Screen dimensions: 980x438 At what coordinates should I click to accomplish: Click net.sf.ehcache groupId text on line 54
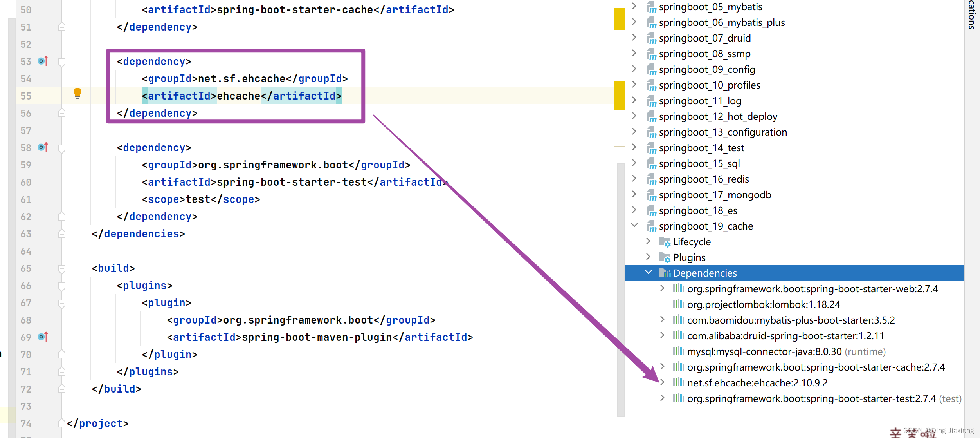tap(241, 79)
